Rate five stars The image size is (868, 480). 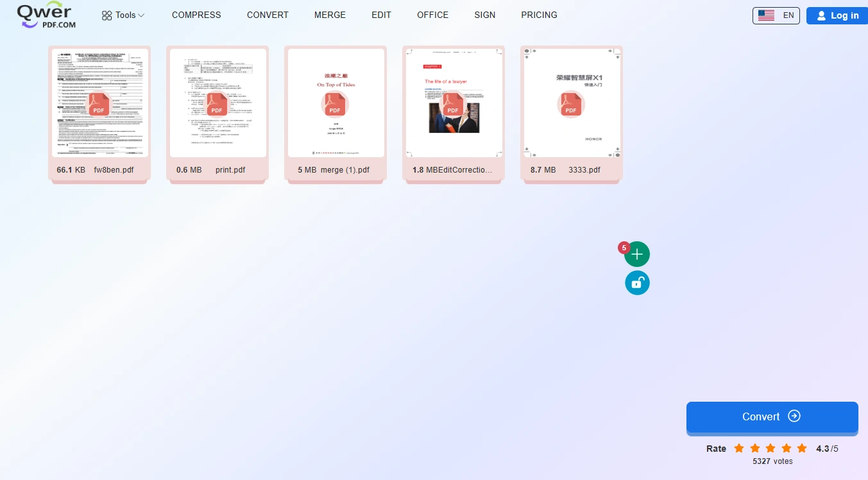click(802, 448)
